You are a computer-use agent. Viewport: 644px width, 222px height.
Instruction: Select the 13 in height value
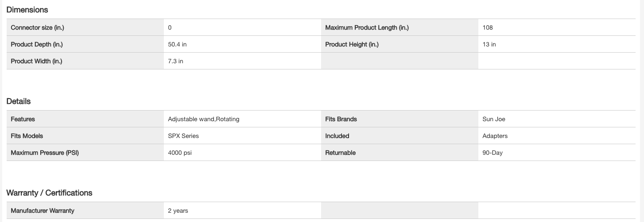489,44
